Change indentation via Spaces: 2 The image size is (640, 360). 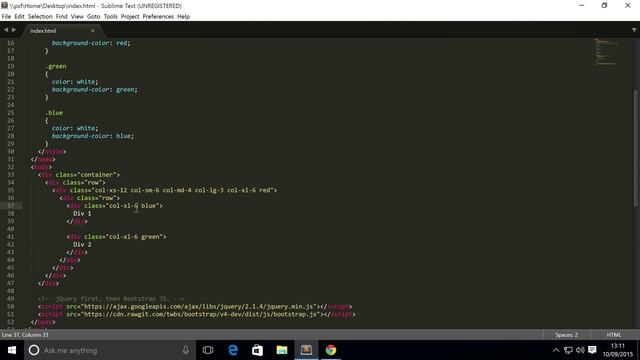[x=567, y=335]
